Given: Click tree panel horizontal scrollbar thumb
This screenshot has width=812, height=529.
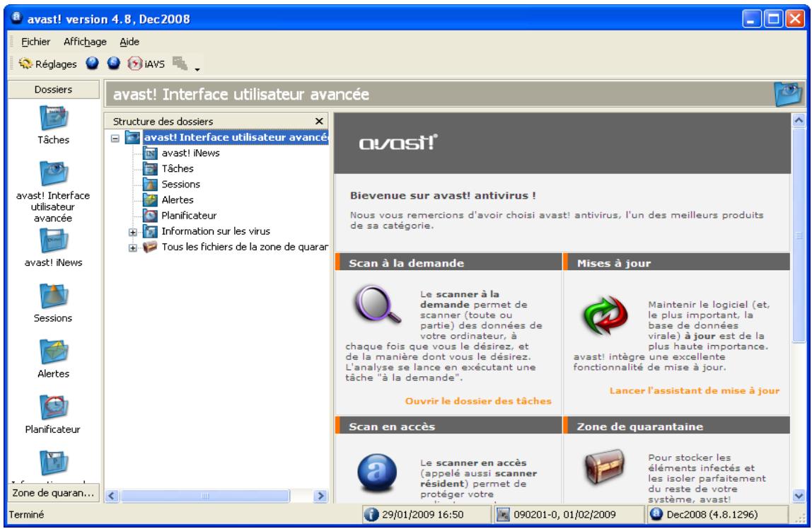Looking at the screenshot, I should (x=205, y=496).
